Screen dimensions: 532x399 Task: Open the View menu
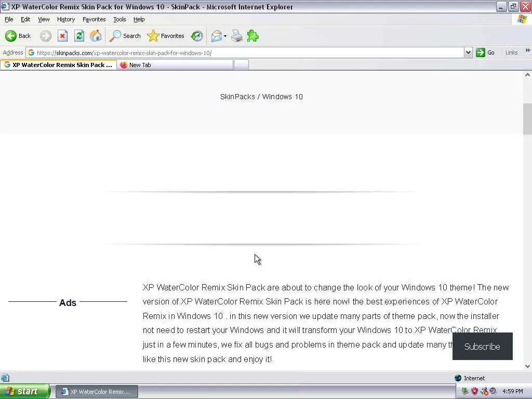pyautogui.click(x=44, y=19)
